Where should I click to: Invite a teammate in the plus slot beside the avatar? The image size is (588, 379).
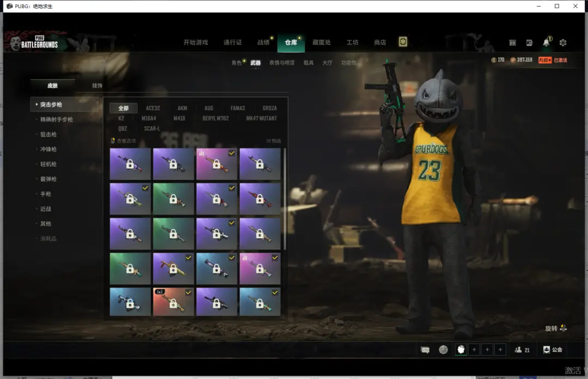click(x=474, y=350)
